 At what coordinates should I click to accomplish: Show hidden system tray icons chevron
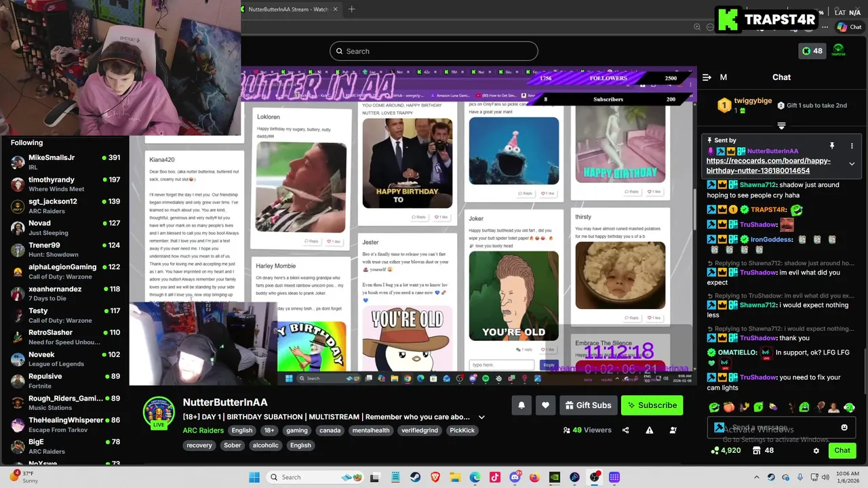pos(757,477)
